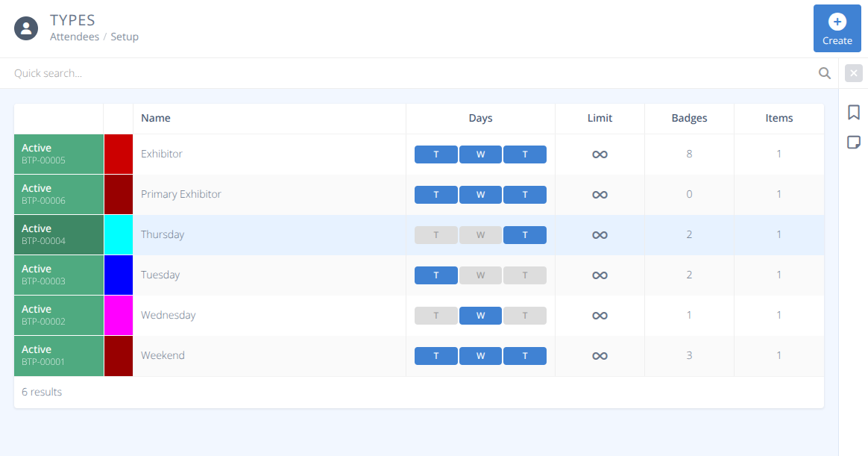The height and width of the screenshot is (456, 868).
Task: Select the Active badge for BTP-00001
Action: pyautogui.click(x=58, y=355)
